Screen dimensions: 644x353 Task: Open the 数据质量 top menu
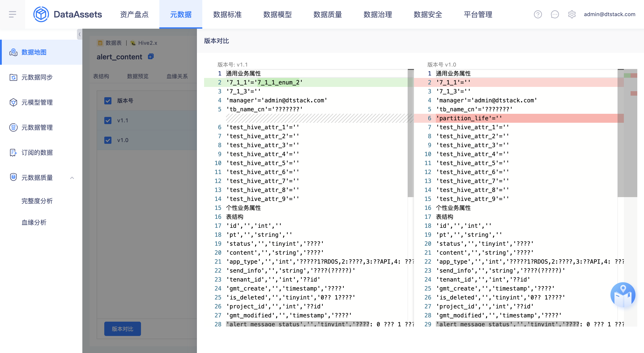pyautogui.click(x=328, y=14)
